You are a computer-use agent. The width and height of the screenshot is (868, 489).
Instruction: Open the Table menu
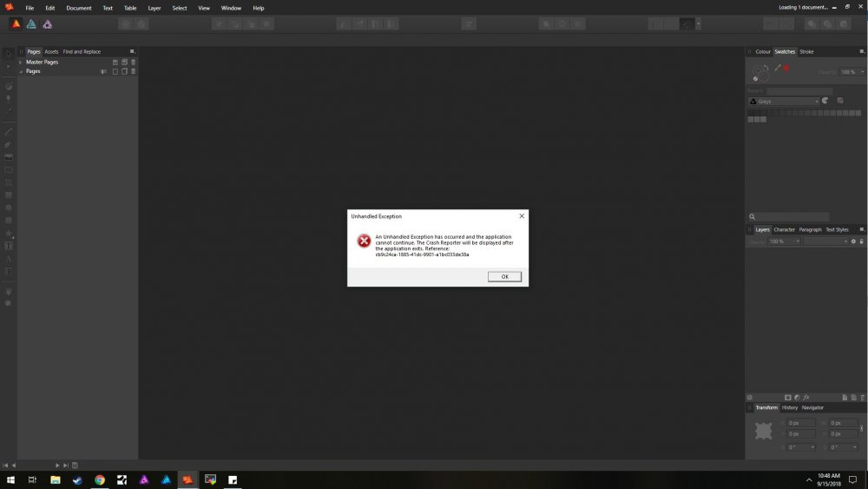pyautogui.click(x=130, y=9)
